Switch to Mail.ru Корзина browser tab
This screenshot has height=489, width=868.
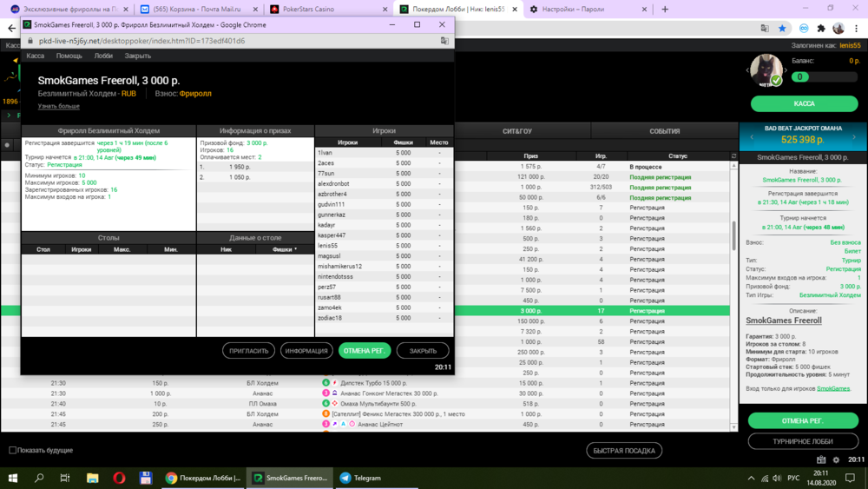point(198,9)
